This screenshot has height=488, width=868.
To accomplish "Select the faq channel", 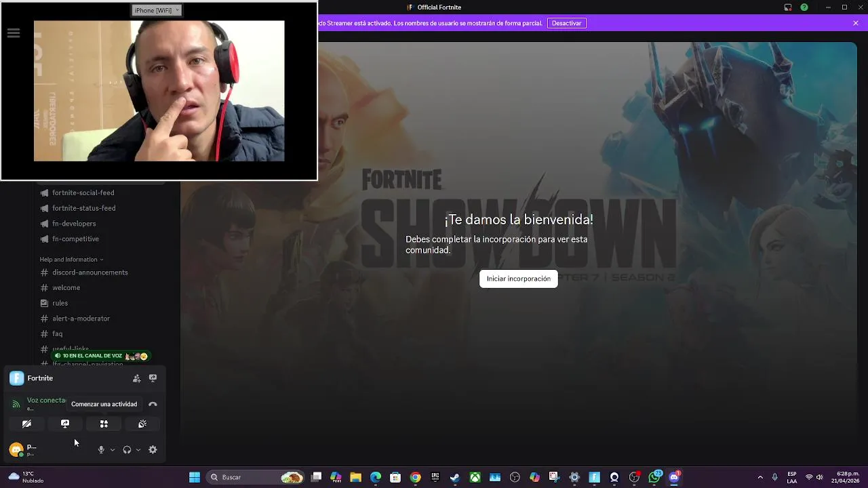I will click(x=57, y=333).
